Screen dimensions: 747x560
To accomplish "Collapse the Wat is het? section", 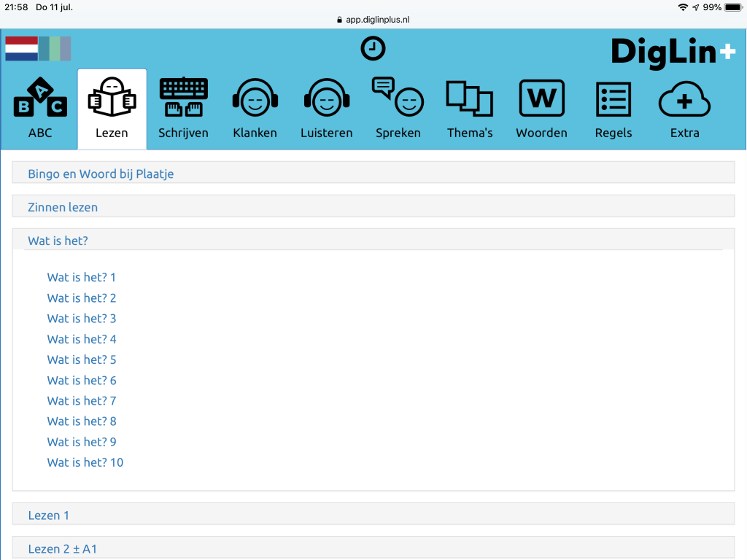I will (x=58, y=241).
